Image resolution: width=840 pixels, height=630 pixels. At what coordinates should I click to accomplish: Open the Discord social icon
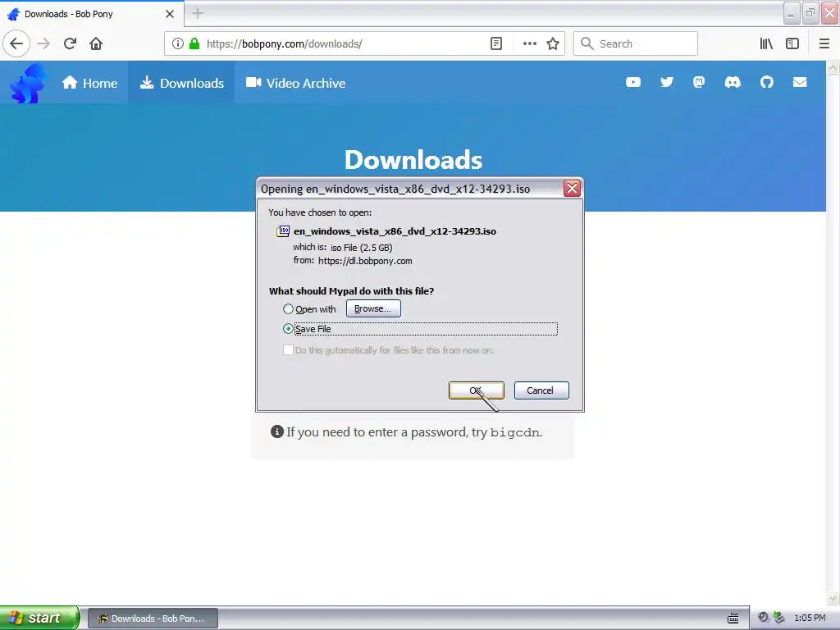733,82
